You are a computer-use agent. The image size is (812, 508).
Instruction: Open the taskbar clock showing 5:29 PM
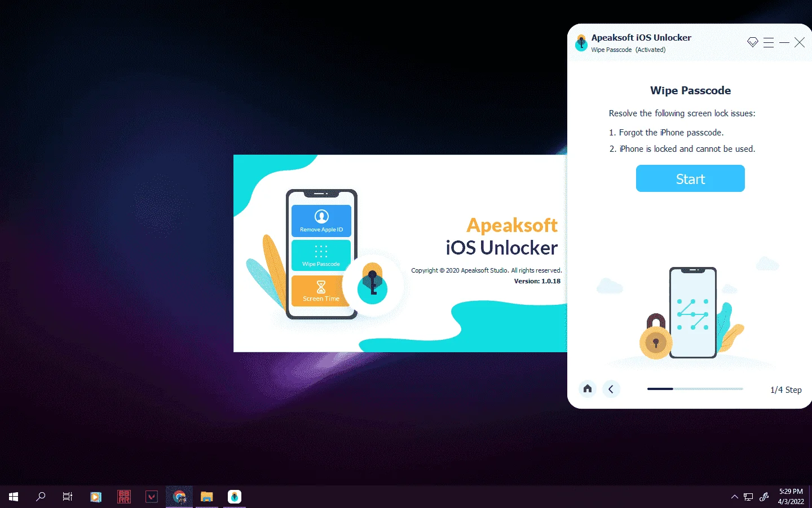tap(791, 497)
